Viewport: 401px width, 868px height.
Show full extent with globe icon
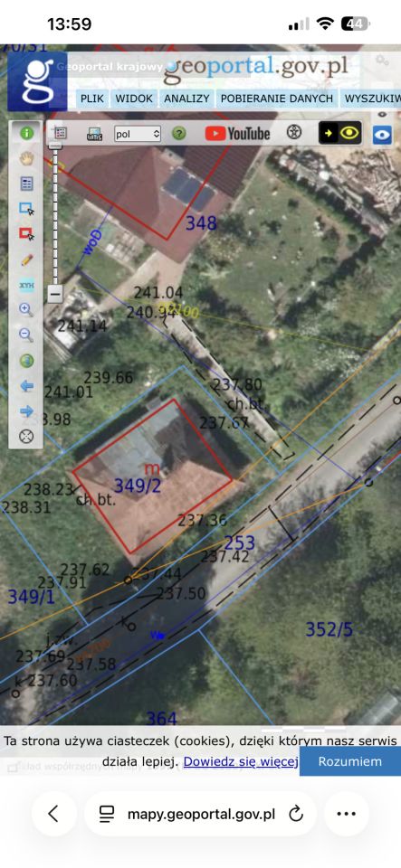(26, 361)
